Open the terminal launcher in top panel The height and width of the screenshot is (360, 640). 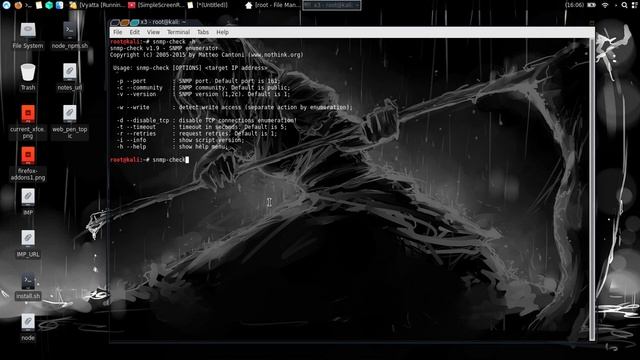[x=28, y=5]
